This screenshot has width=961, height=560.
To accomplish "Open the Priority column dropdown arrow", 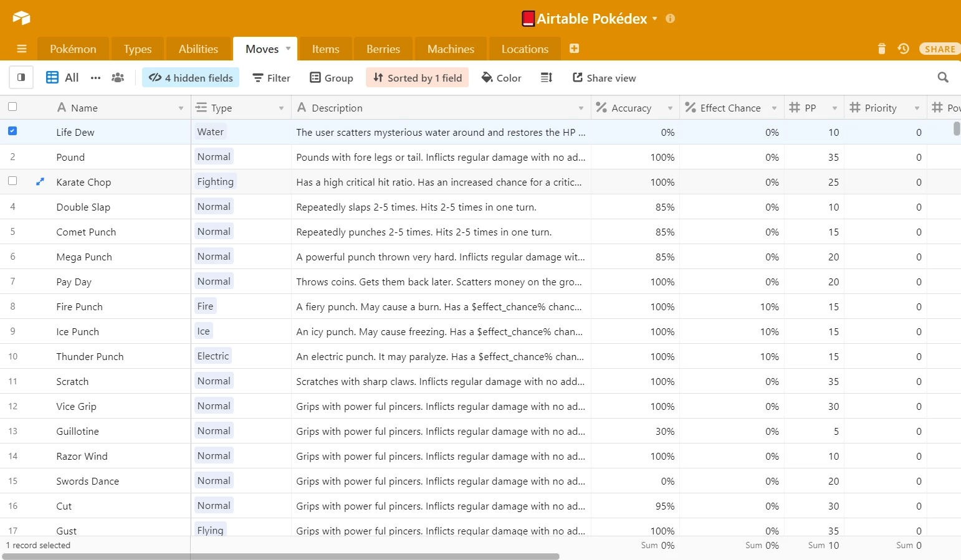I will 917,108.
